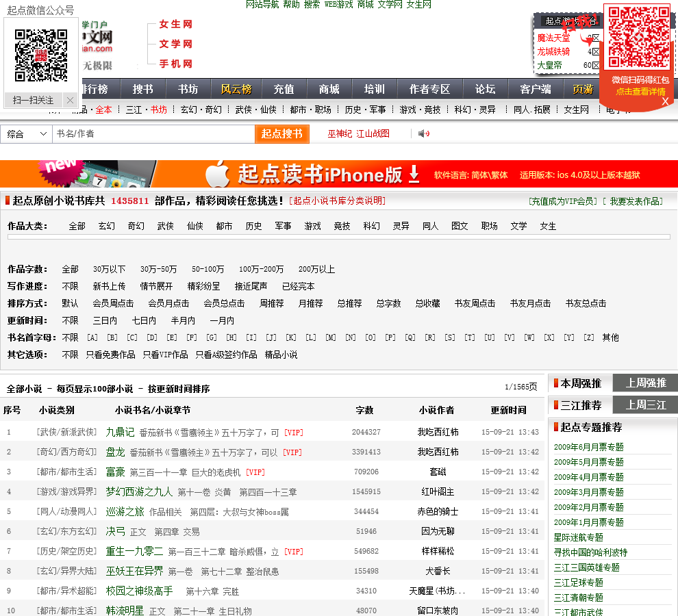Open the 女生网 link in header
The width and height of the screenshot is (678, 616).
point(175,24)
